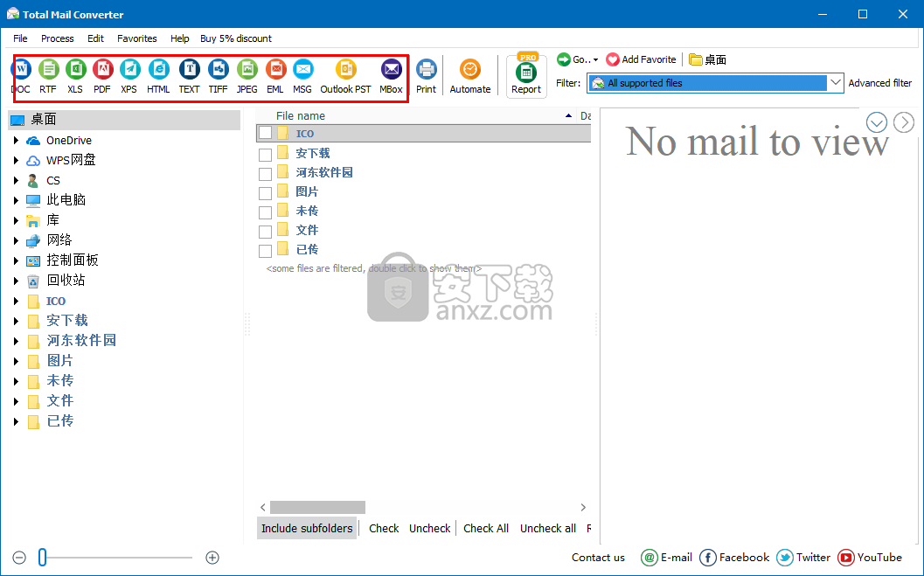924x576 pixels.
Task: Select TIFF as output format
Action: click(218, 76)
